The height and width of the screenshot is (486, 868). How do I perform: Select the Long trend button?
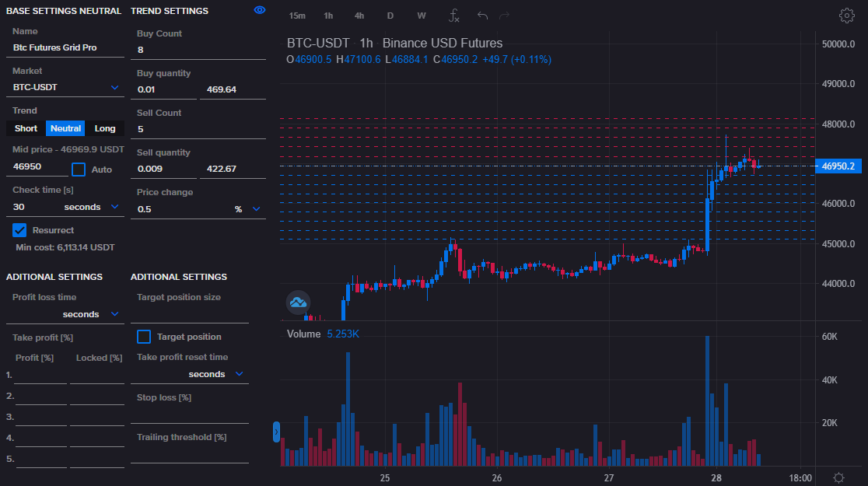[x=105, y=128]
